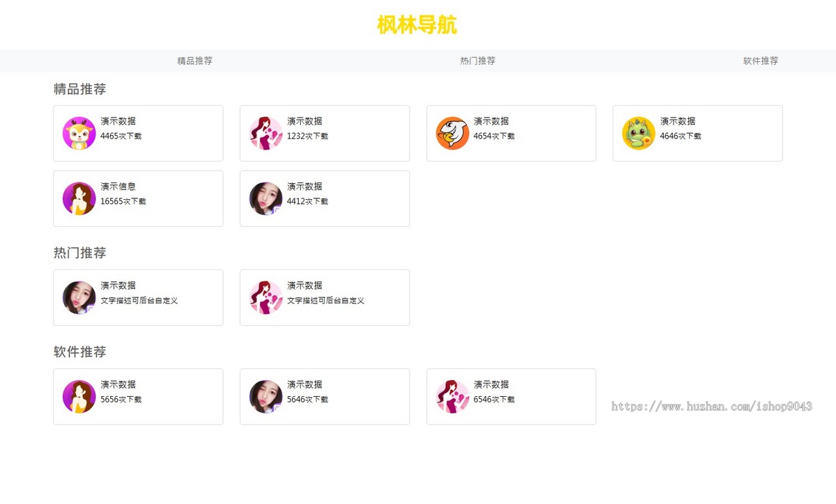Click the purple avatar icon beside 演示信息

79,198
